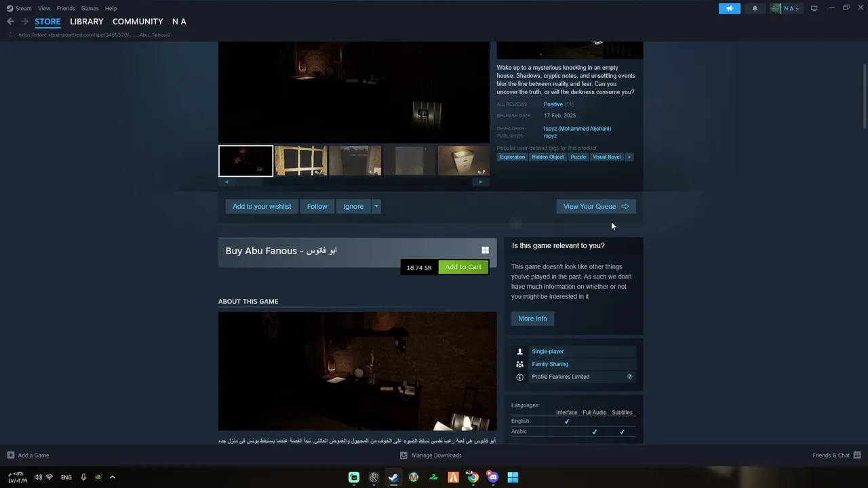Expand the Ignore dropdown arrow

click(376, 206)
